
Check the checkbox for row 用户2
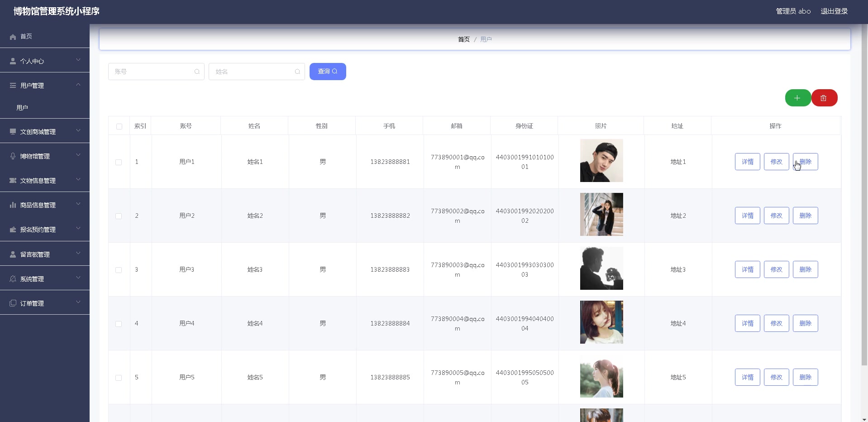tap(119, 216)
